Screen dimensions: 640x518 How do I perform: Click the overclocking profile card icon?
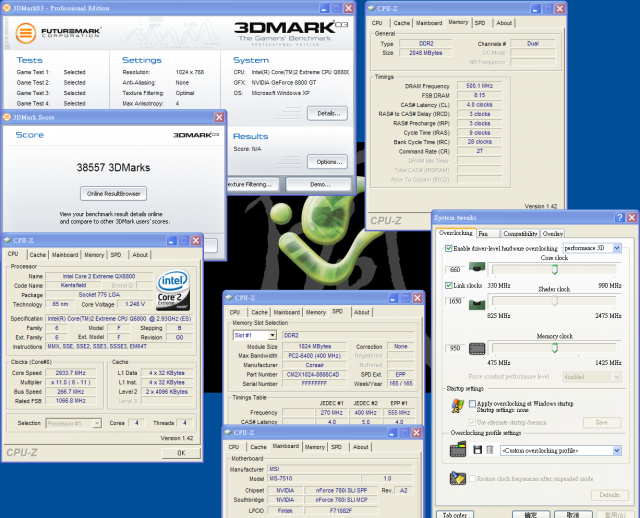coord(458,449)
